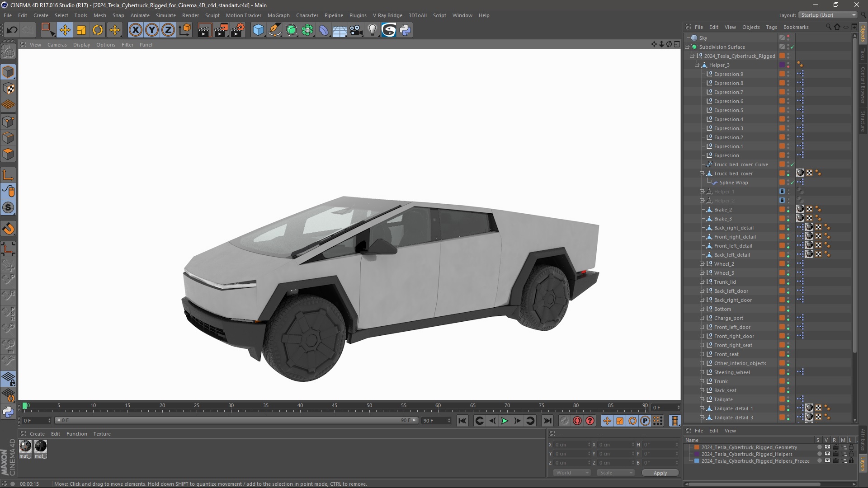Viewport: 868px width, 488px height.
Task: Select the first mat material thumbnail
Action: coord(25,446)
